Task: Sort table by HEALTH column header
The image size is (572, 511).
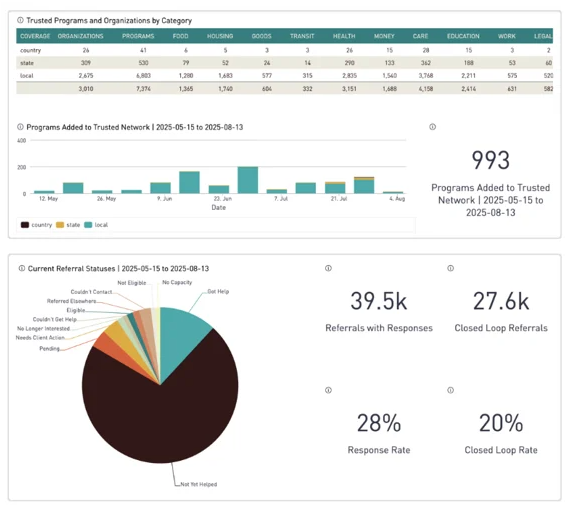Action: (344, 36)
